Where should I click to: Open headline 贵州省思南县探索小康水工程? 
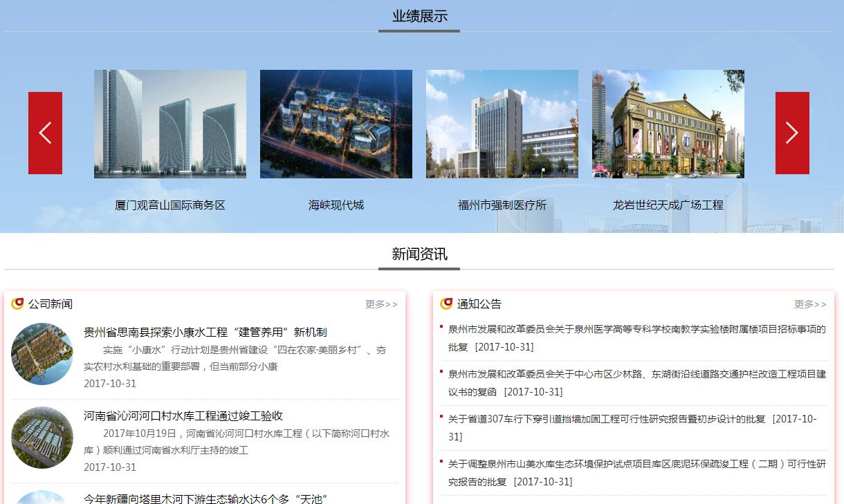[205, 333]
